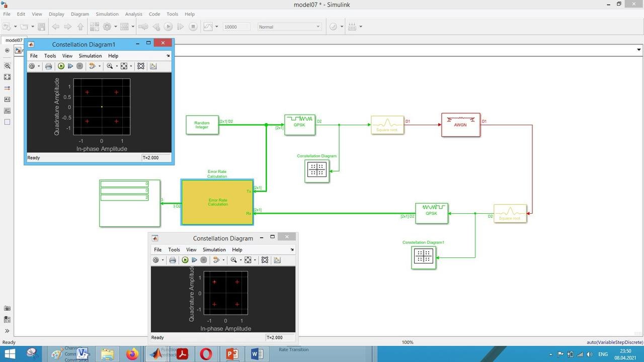Open the Analysis menu in Simulink

pos(133,14)
